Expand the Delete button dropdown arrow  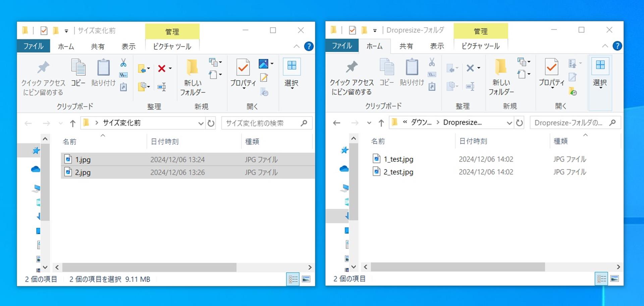(170, 68)
